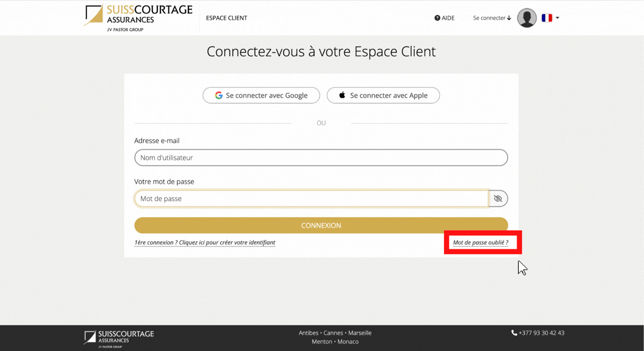Open the ESPACE CLIENT menu item
Image resolution: width=644 pixels, height=351 pixels.
pyautogui.click(x=226, y=18)
